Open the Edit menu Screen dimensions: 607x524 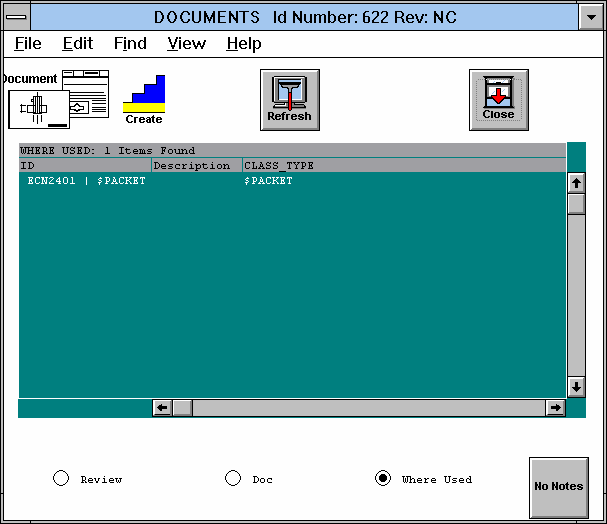[x=78, y=44]
